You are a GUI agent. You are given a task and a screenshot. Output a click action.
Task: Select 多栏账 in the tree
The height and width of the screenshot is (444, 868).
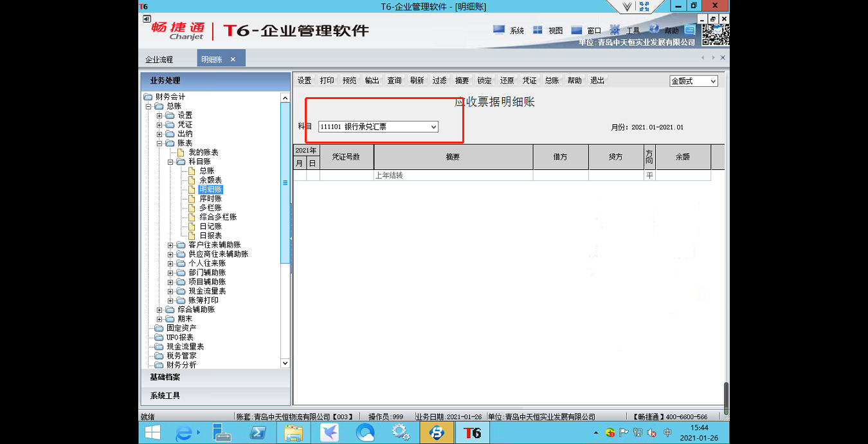point(211,208)
